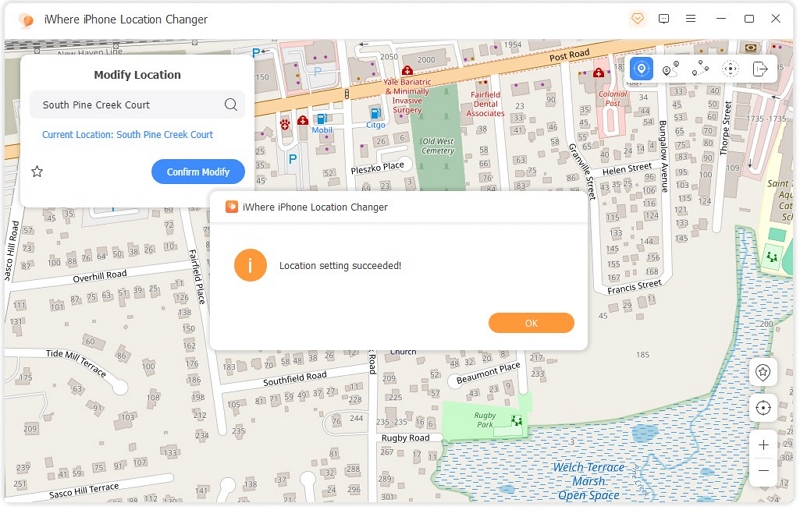Click the veterinary paw marker on map
This screenshot has width=800, height=510.
pos(285,124)
